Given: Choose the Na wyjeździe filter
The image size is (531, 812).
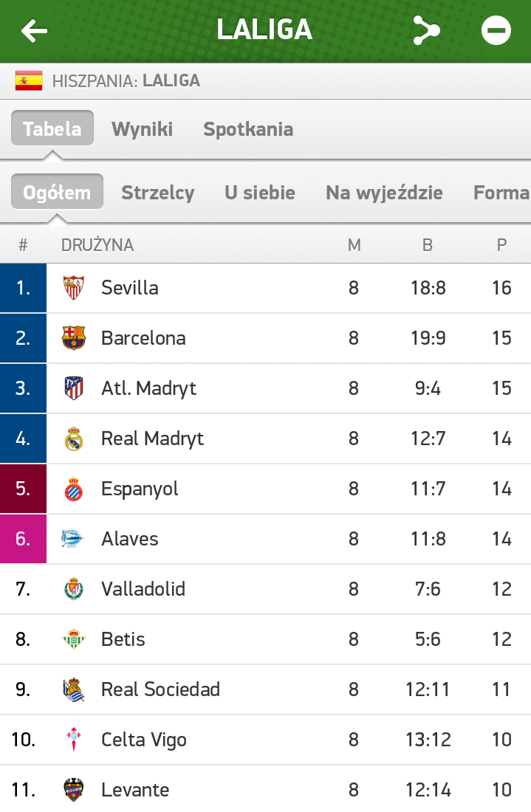Looking at the screenshot, I should point(384,193).
